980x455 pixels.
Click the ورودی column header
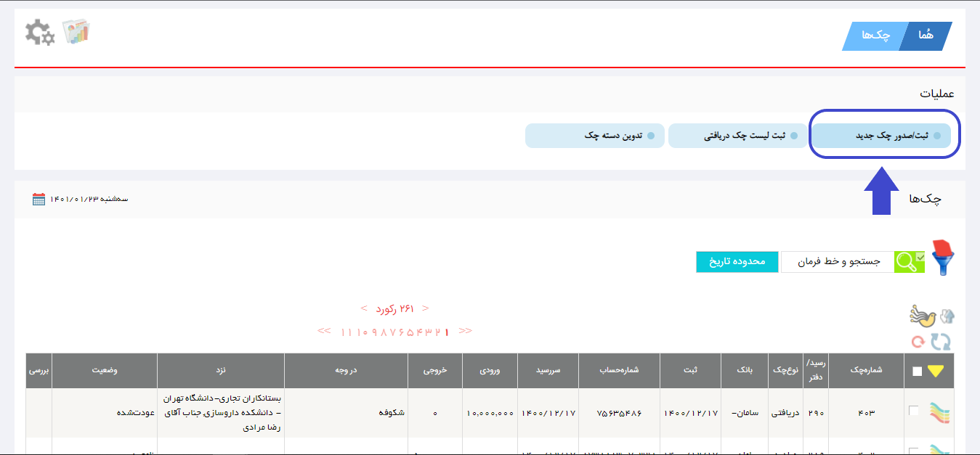pos(490,370)
